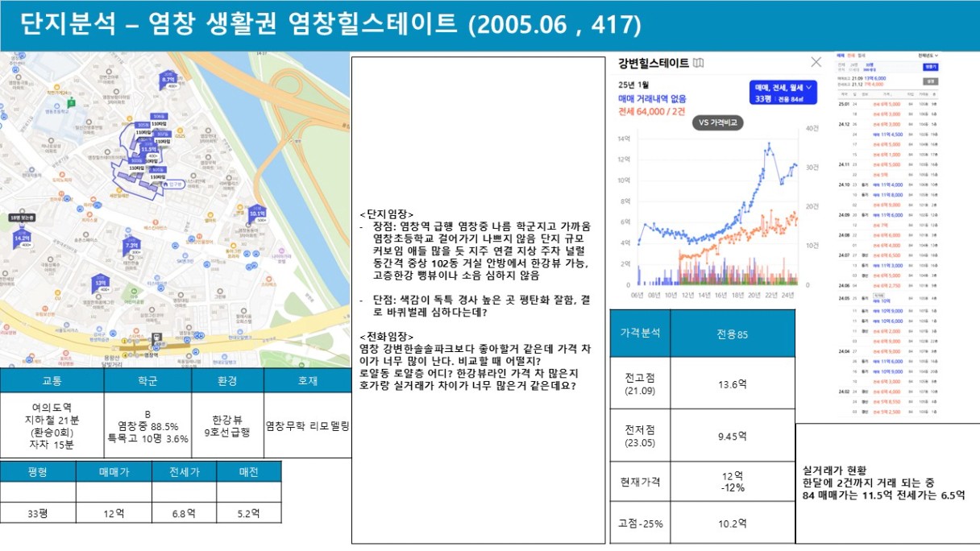Click the 염창역 subway station icon
The image size is (980, 551).
156,339
